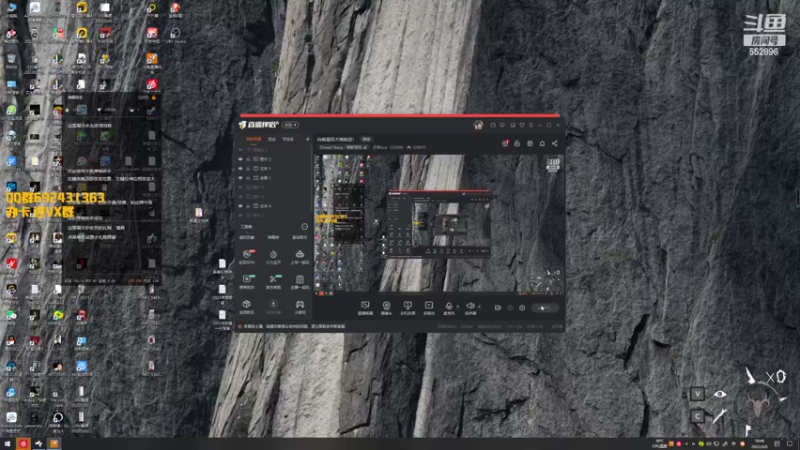Open middle toolbox tab under 工具箱
Viewport: 800px width, 450px height.
click(273, 237)
